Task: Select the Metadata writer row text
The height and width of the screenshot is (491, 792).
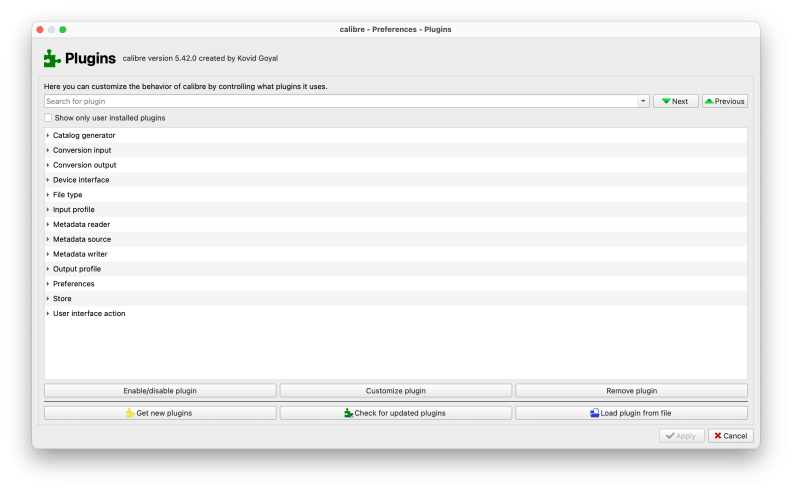Action: 80,254
